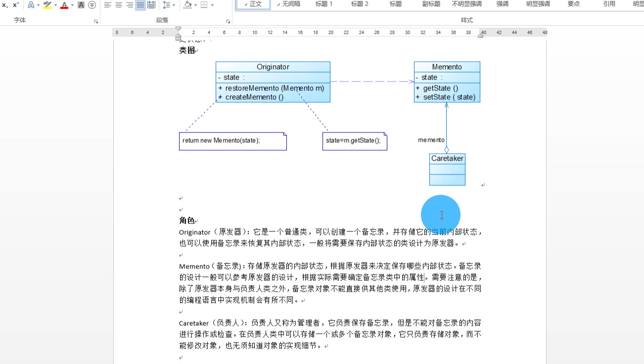
Task: Click the 角色 heading
Action: (186, 221)
